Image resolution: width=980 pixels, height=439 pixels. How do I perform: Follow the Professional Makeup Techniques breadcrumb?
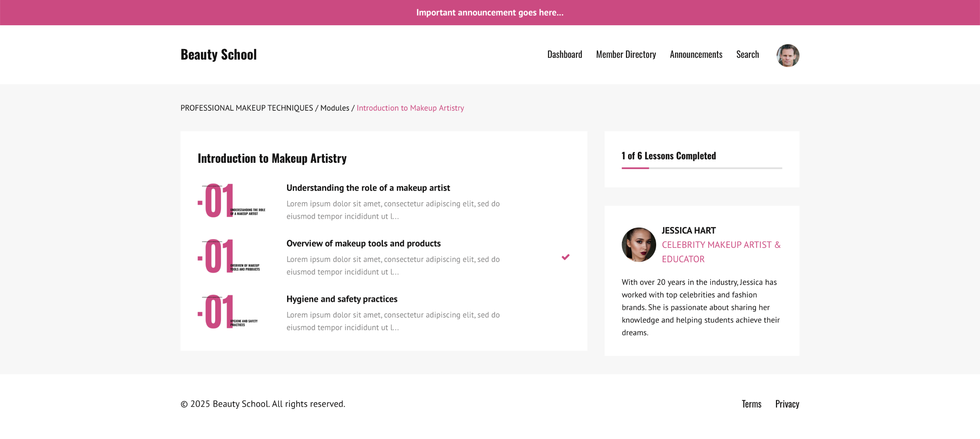(x=247, y=108)
